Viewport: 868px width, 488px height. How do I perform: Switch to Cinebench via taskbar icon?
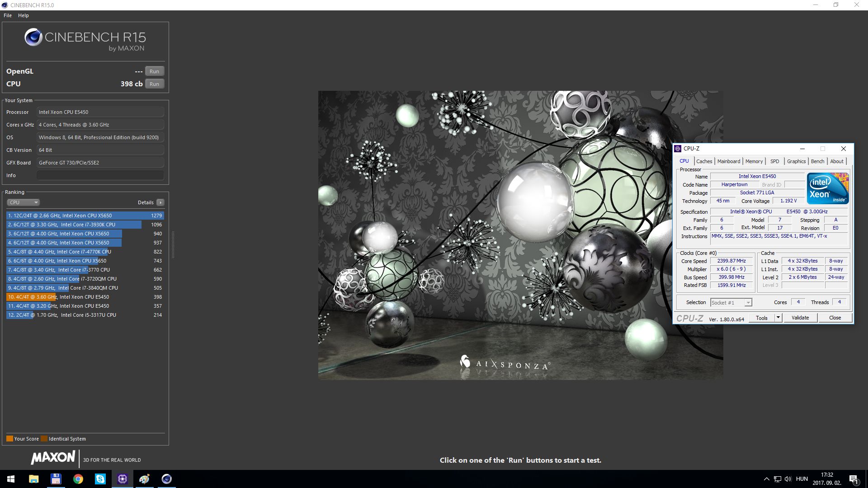click(166, 479)
